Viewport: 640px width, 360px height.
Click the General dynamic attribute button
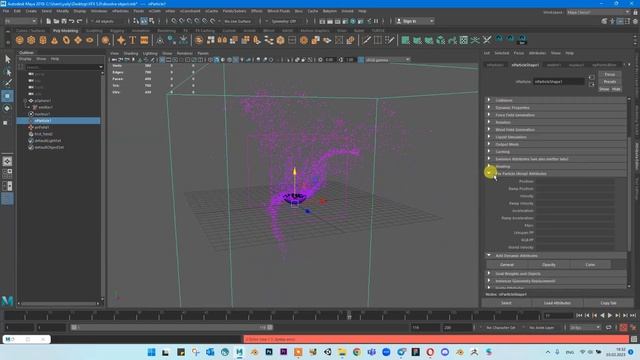pyautogui.click(x=507, y=264)
